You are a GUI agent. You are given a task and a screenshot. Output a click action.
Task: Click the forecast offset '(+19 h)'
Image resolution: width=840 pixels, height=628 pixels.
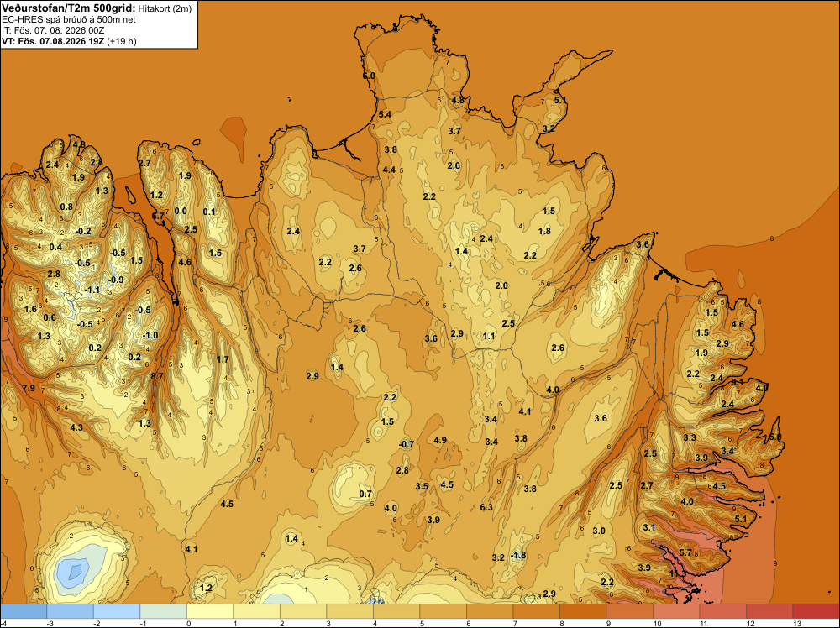click(x=122, y=41)
